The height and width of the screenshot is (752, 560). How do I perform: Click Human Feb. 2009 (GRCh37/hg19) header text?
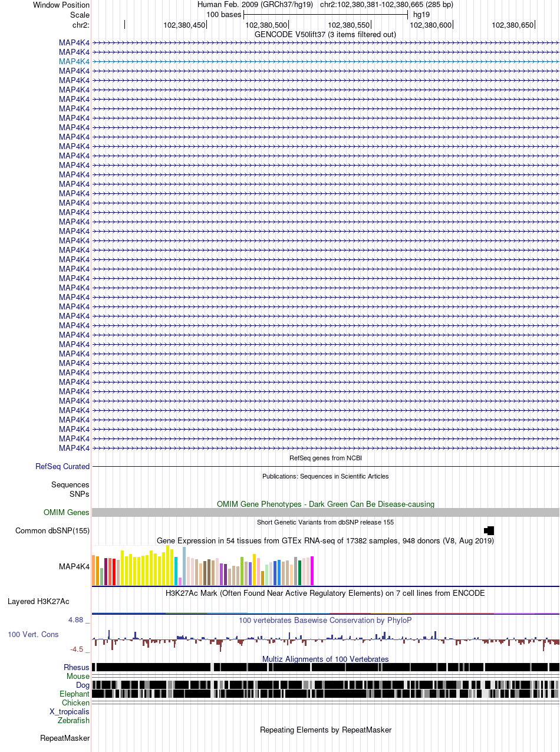click(x=255, y=5)
